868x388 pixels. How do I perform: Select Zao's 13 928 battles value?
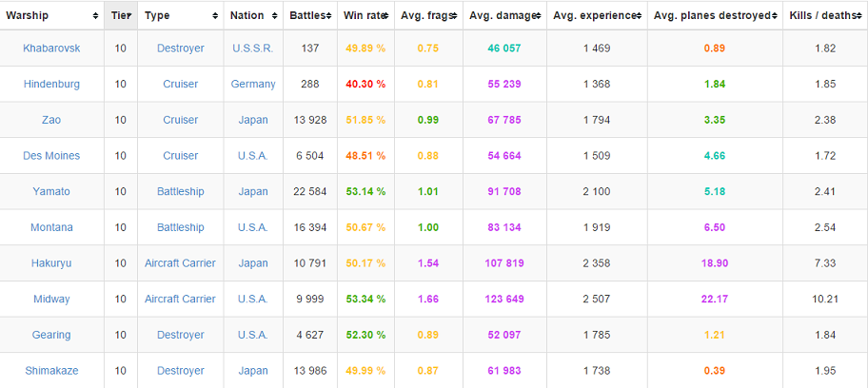pyautogui.click(x=310, y=120)
